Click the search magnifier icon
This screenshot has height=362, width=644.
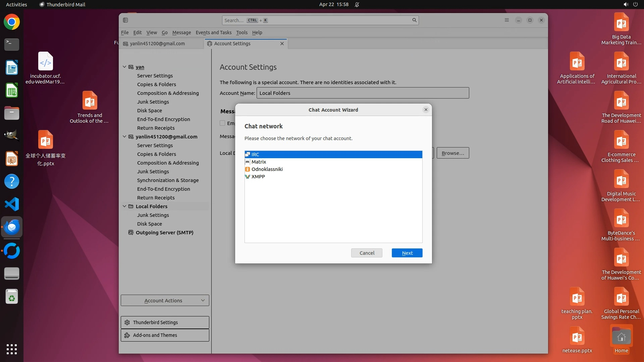(x=414, y=20)
